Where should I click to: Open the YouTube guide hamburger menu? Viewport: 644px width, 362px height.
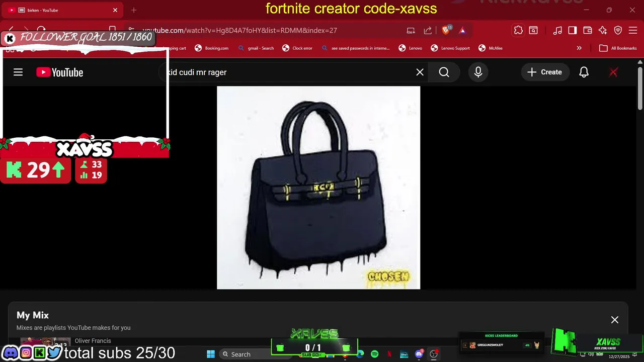18,72
